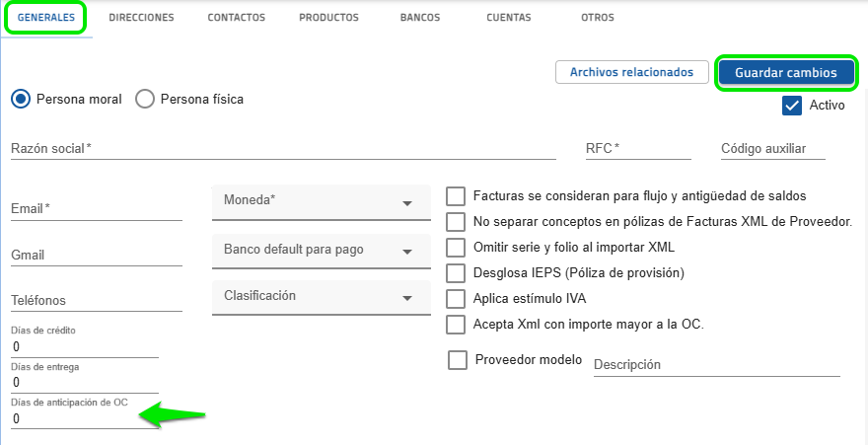
Task: Open Archivos relacionados
Action: 631,73
